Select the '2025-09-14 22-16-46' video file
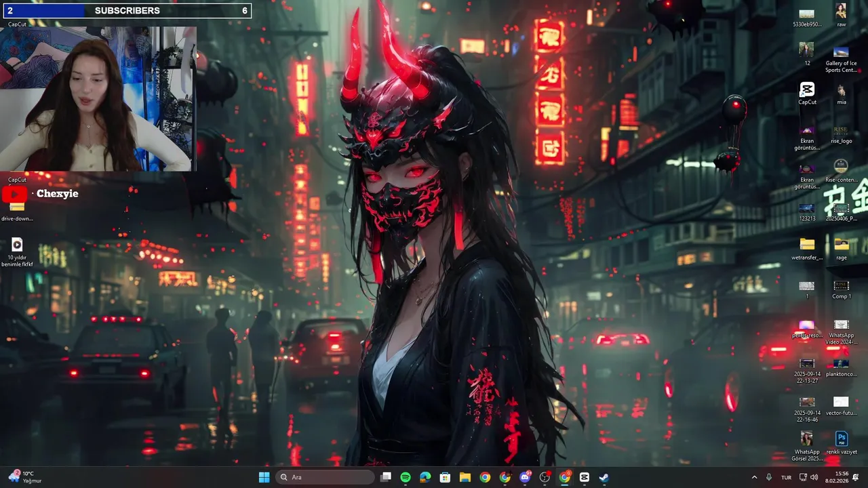Screen dimensions: 868x488 coord(807,410)
